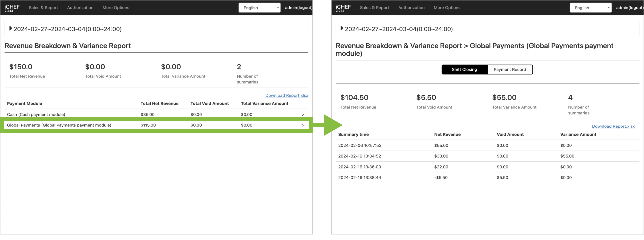Click the 2024-02-16 13:34:52 summary row
The width and height of the screenshot is (644, 240).
tap(359, 156)
